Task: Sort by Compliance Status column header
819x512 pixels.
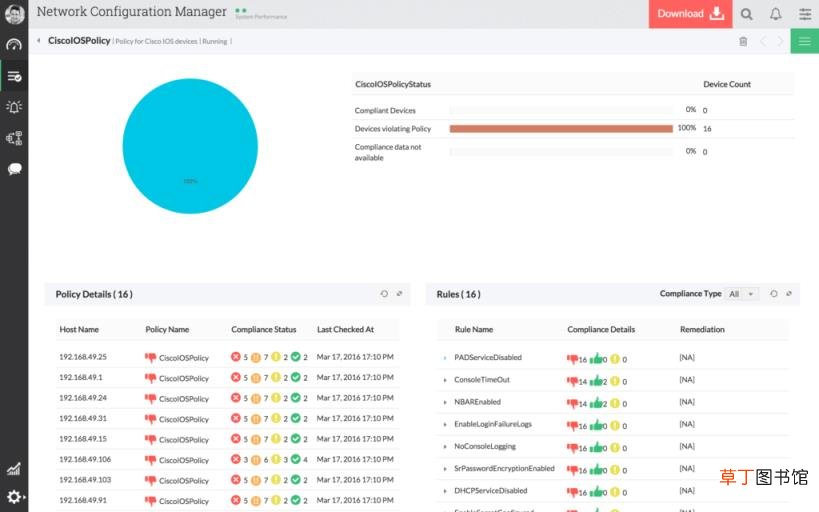Action: (x=264, y=330)
